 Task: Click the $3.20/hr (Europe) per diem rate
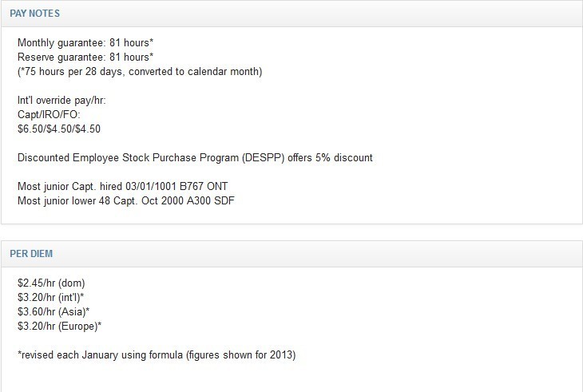pos(59,327)
